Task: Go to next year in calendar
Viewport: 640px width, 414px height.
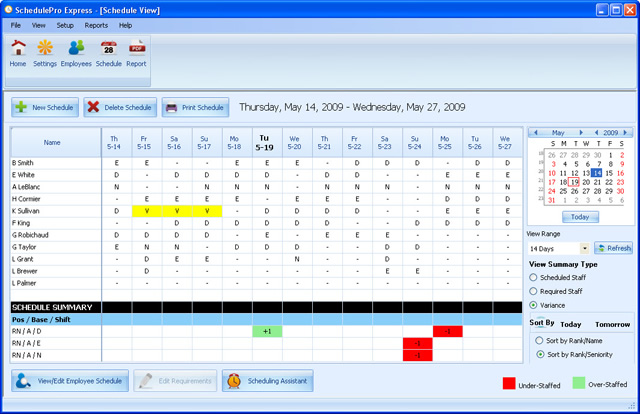Action: tap(625, 133)
